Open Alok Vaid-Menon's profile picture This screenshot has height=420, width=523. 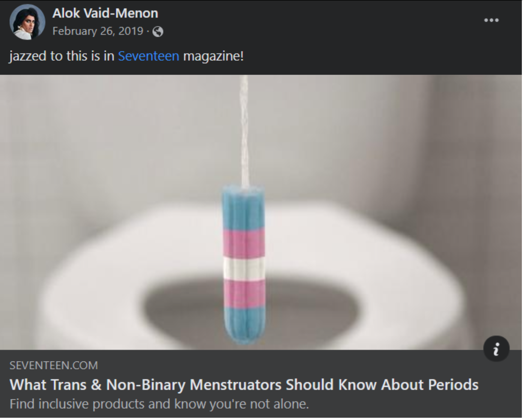click(x=27, y=22)
